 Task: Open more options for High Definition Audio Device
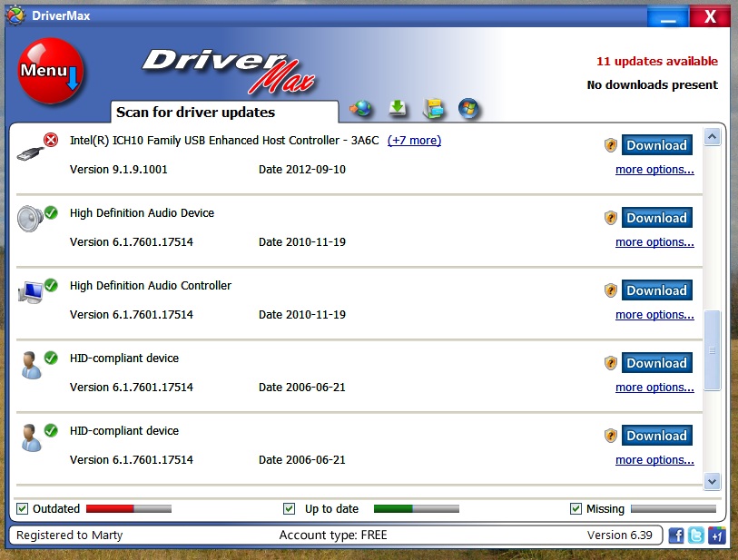(x=654, y=242)
